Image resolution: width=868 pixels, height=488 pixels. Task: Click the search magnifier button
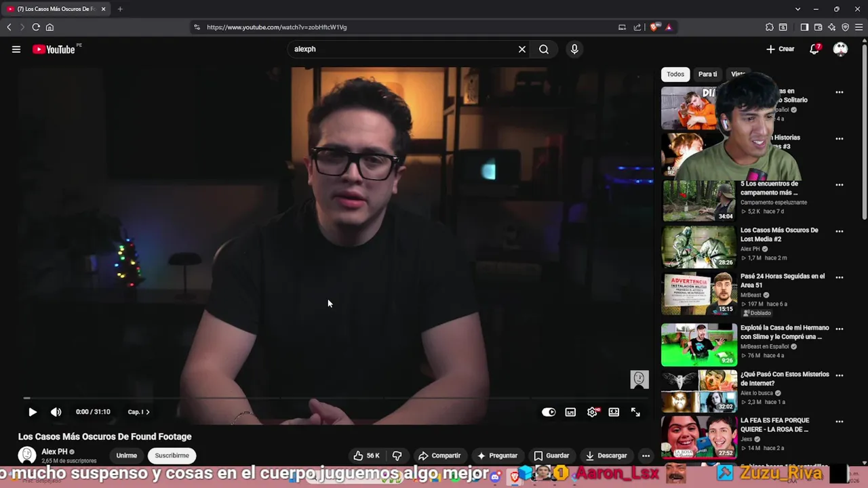pos(544,49)
